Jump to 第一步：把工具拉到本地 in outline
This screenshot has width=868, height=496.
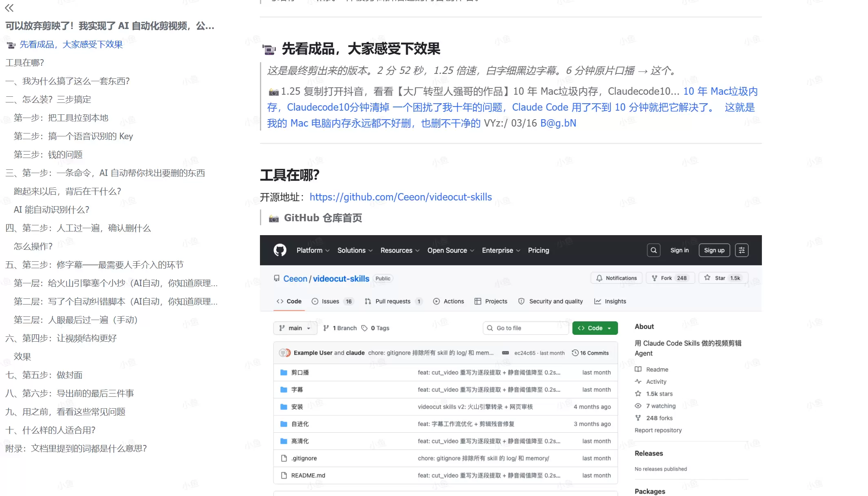click(x=61, y=118)
